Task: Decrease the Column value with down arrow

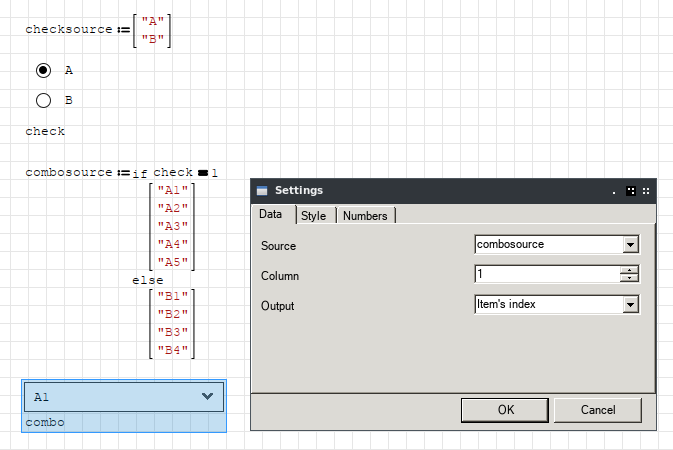Action: click(629, 279)
